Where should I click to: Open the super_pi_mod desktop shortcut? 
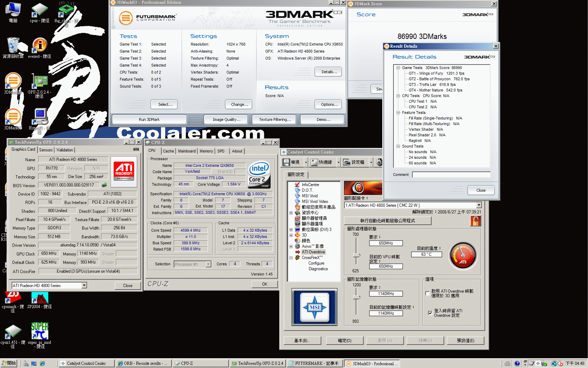(39, 335)
